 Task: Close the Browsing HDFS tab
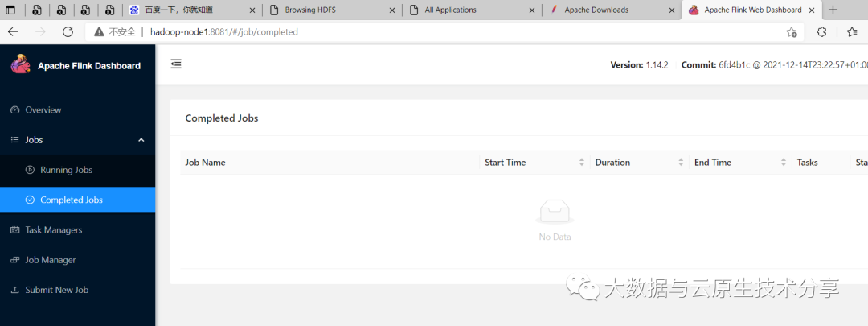392,10
